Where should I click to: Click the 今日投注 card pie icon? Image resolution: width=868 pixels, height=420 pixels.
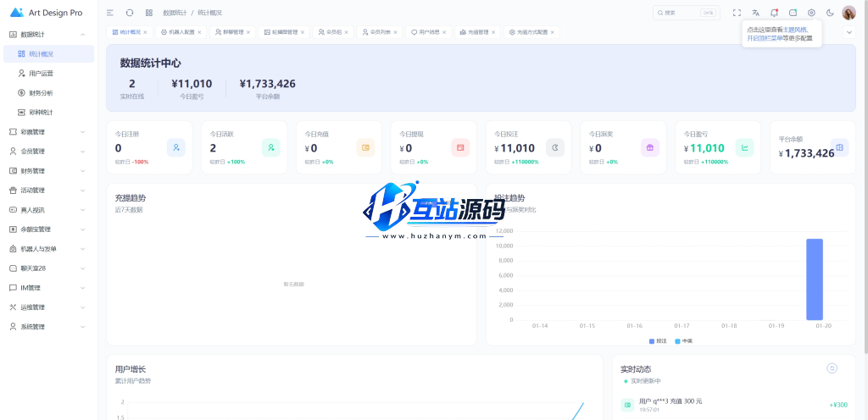pos(555,147)
